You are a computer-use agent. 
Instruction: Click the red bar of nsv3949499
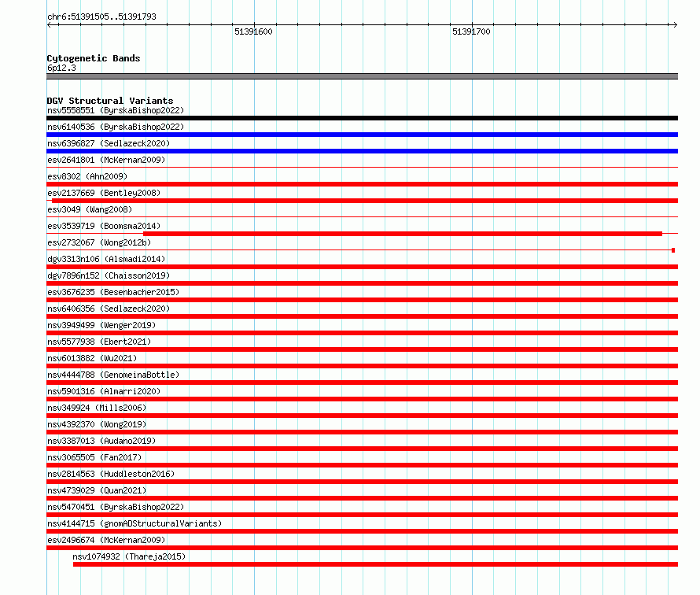pyautogui.click(x=362, y=333)
